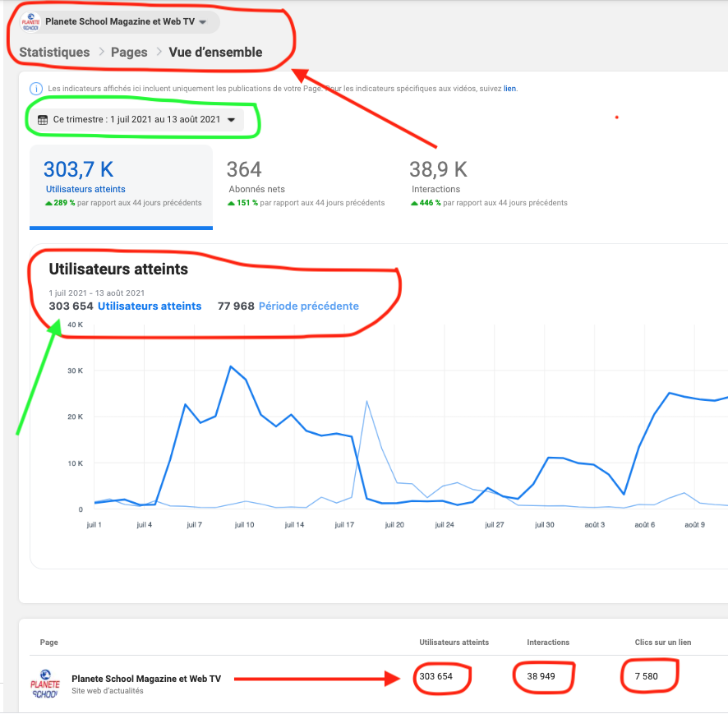
Task: Click the 38 949 interactions value
Action: click(x=541, y=676)
